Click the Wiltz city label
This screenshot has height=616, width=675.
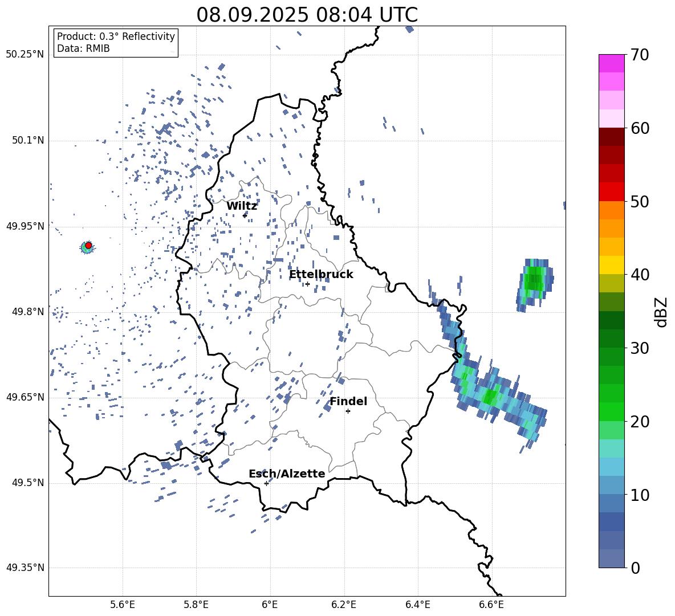(x=242, y=206)
